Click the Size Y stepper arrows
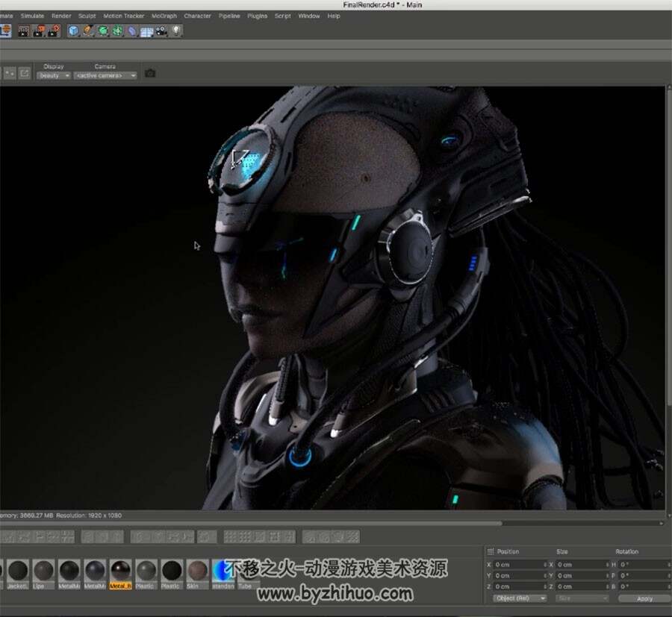Viewport: 672px width, 617px height. click(x=607, y=576)
